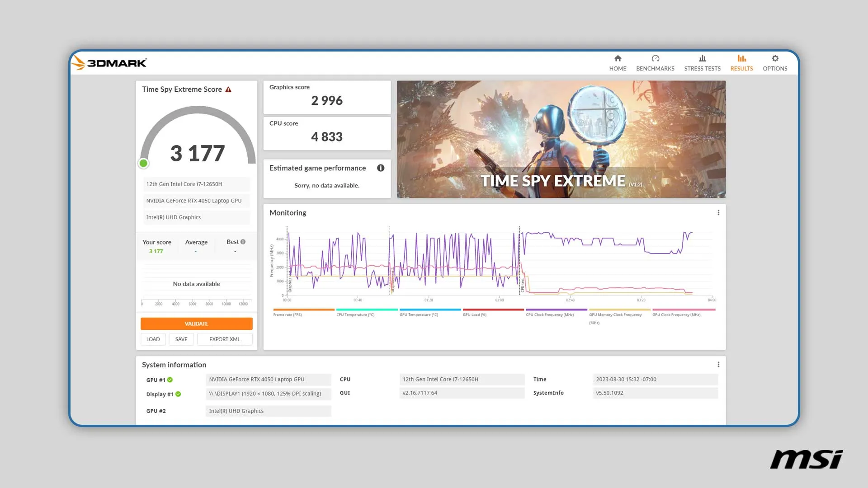Open the System information three-dot menu
This screenshot has width=868, height=488.
[x=718, y=365]
